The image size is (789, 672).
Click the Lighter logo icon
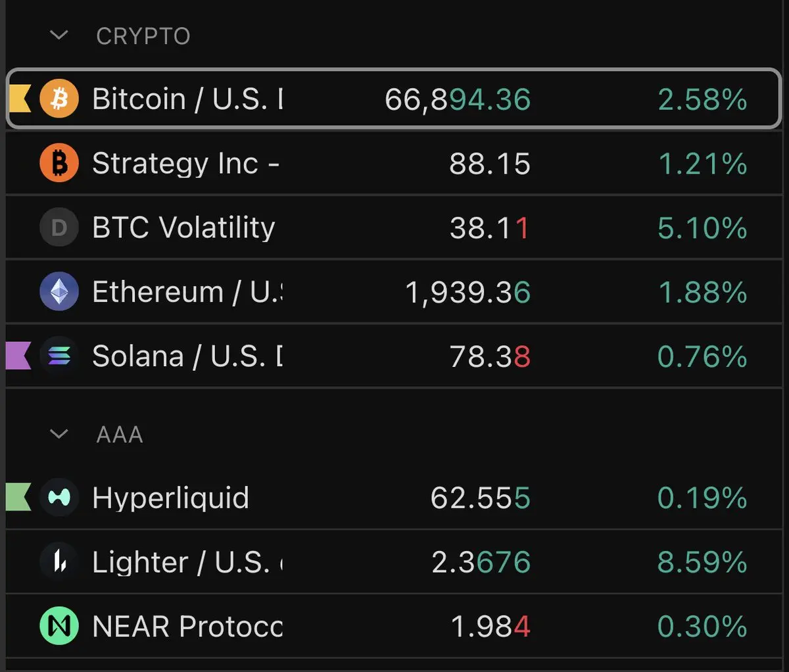[59, 562]
